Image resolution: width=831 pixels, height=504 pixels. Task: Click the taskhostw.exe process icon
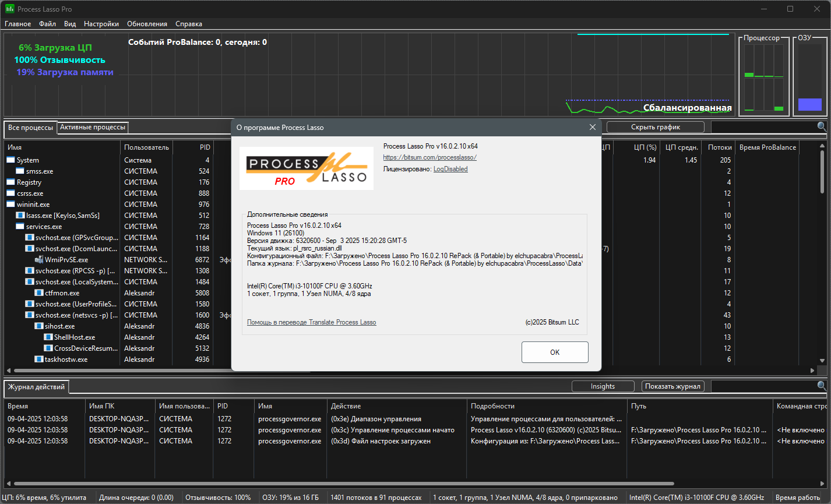(x=38, y=360)
